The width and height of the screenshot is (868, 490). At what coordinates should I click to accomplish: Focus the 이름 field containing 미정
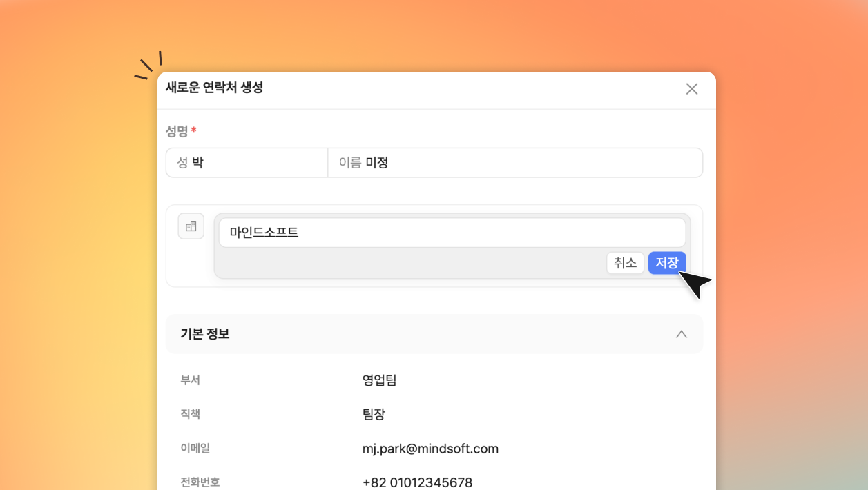[514, 163]
